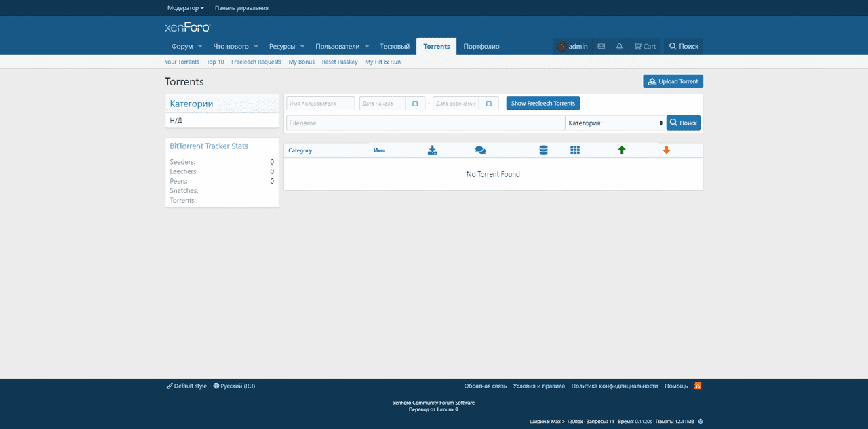
Task: Open end date calendar picker
Action: click(x=488, y=104)
